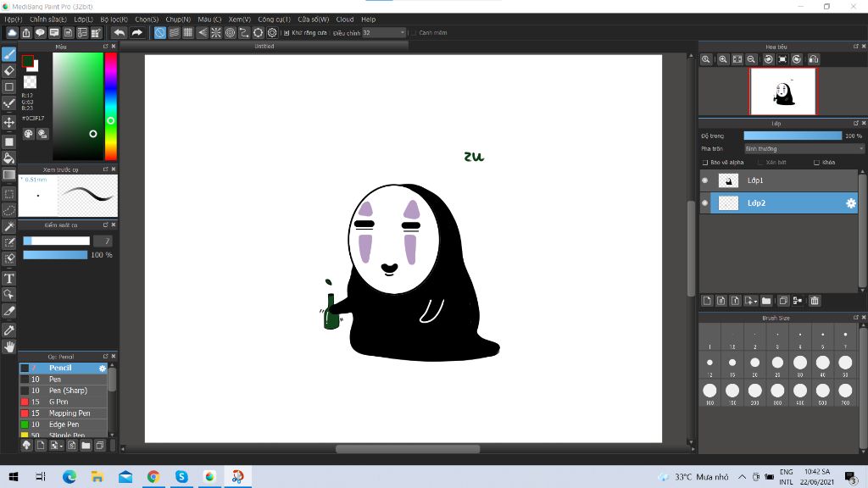The image size is (868, 488).
Task: Select the Hand tool
Action: (x=8, y=347)
